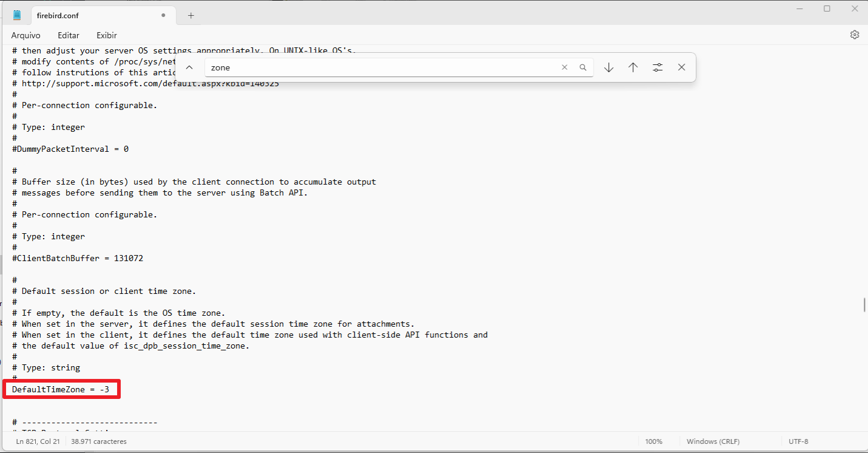The height and width of the screenshot is (453, 868).
Task: Add a new tab with plus button
Action: point(191,15)
